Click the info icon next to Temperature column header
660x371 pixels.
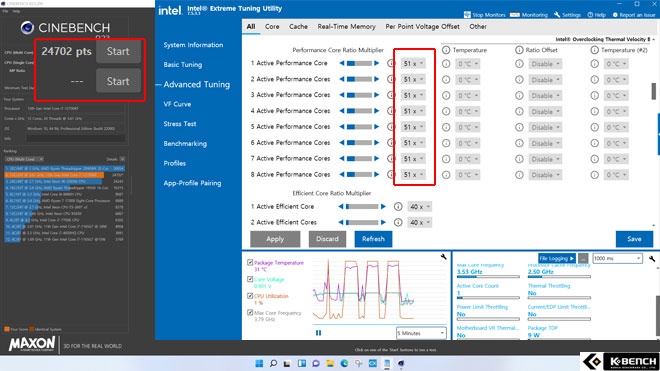[446, 50]
